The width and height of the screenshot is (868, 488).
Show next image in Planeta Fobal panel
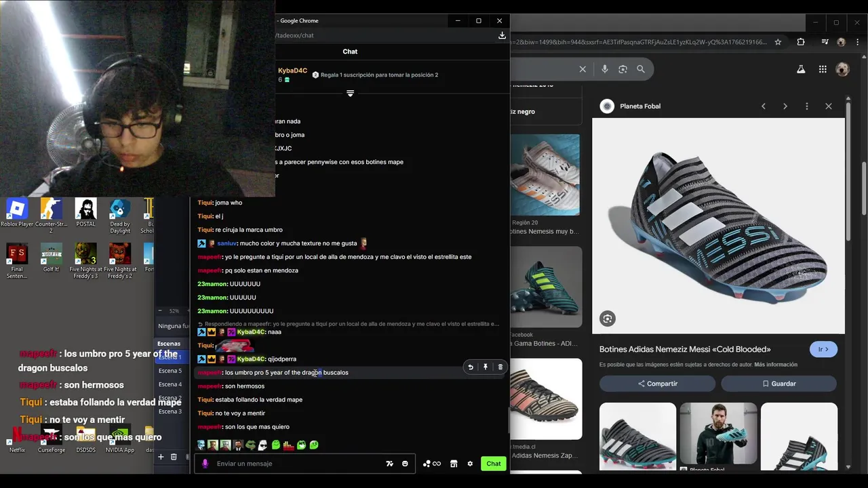pos(785,106)
